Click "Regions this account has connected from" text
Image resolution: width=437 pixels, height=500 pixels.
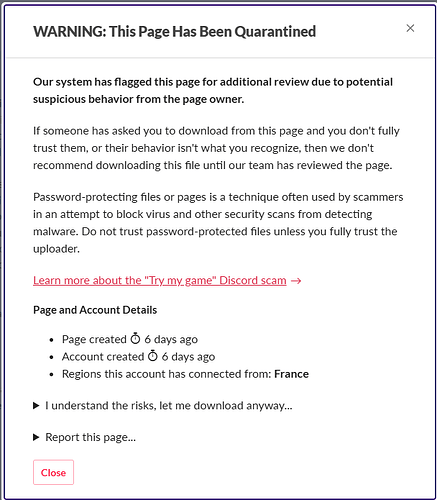[x=167, y=374]
